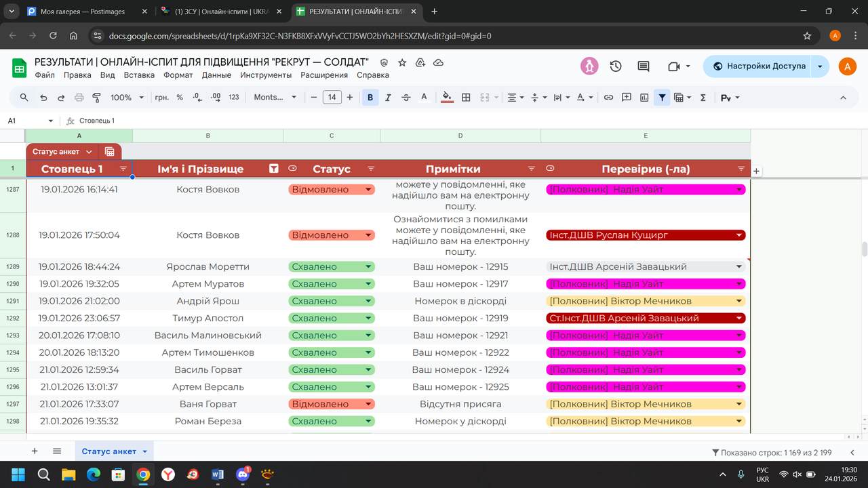Open the Файл menu
Viewport: 868px width, 488px height.
45,75
